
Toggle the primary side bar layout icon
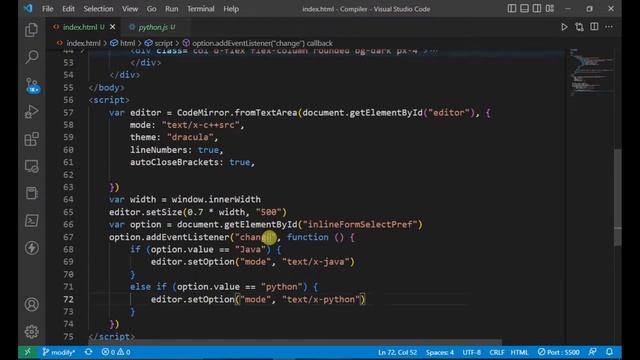[x=511, y=9]
